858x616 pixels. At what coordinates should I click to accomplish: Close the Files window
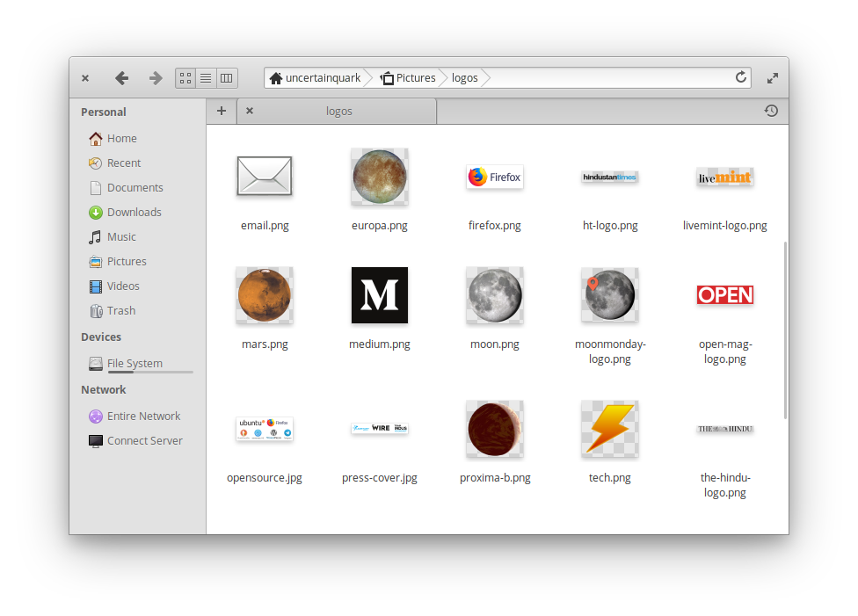click(85, 78)
